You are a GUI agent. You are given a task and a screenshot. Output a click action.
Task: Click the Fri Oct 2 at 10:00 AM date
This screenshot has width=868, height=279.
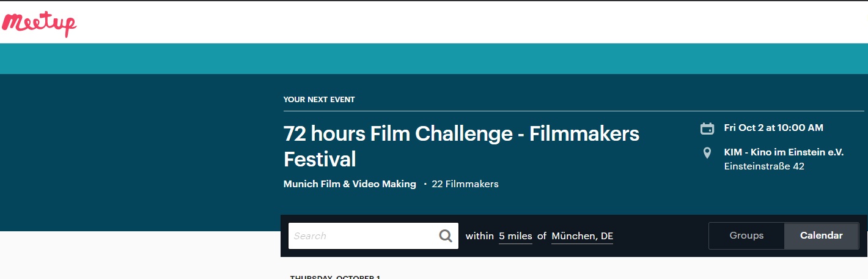click(773, 128)
